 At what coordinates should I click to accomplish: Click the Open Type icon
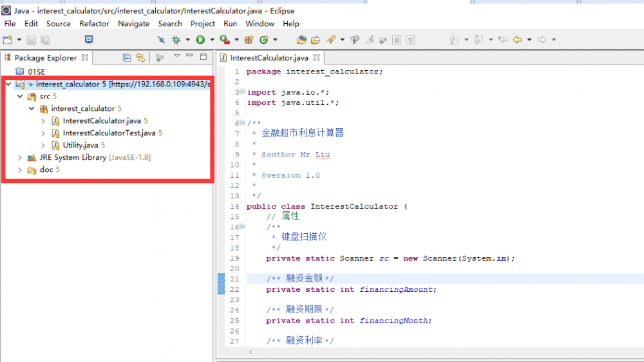[x=301, y=39]
